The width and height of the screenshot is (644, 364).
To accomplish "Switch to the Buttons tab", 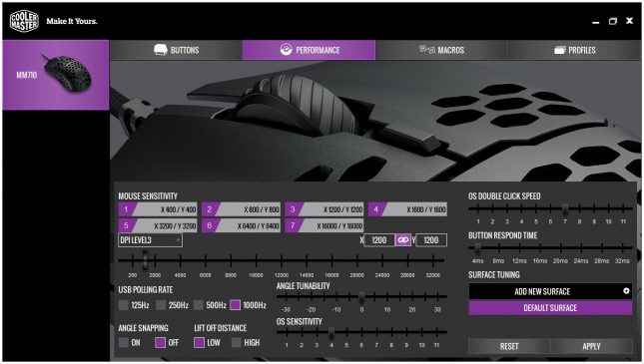I will 176,50.
